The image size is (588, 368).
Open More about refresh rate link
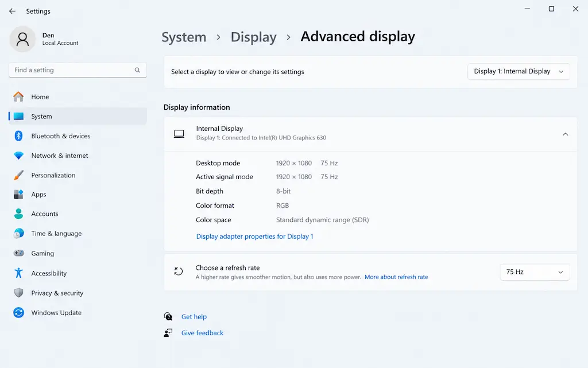[x=396, y=277]
